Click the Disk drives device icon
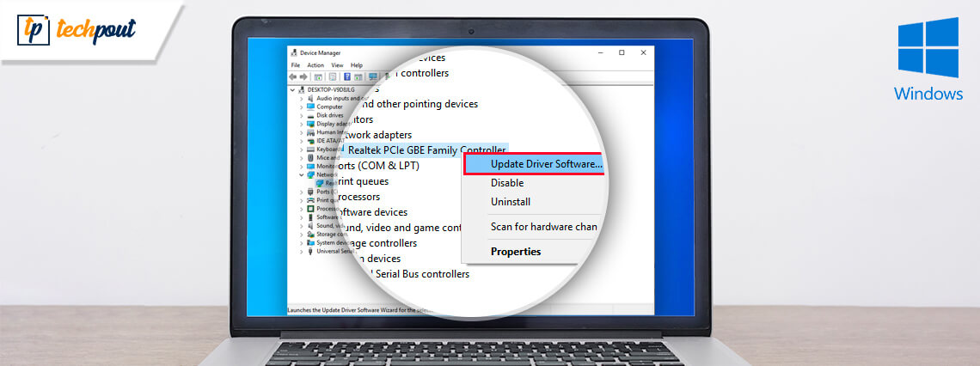This screenshot has width=980, height=366. click(x=311, y=115)
